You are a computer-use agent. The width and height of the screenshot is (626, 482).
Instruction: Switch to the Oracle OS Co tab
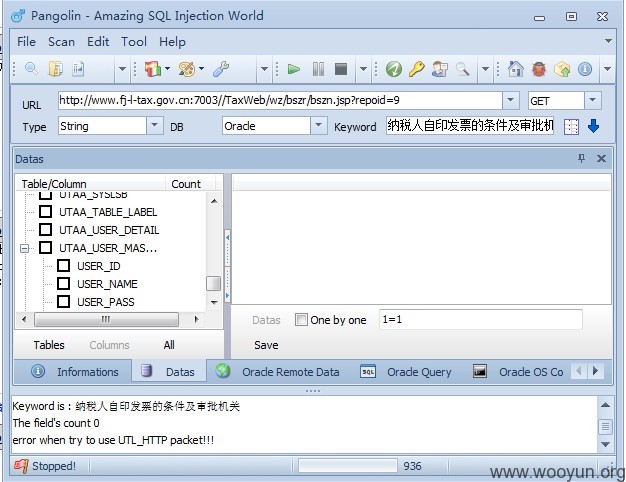tap(518, 372)
